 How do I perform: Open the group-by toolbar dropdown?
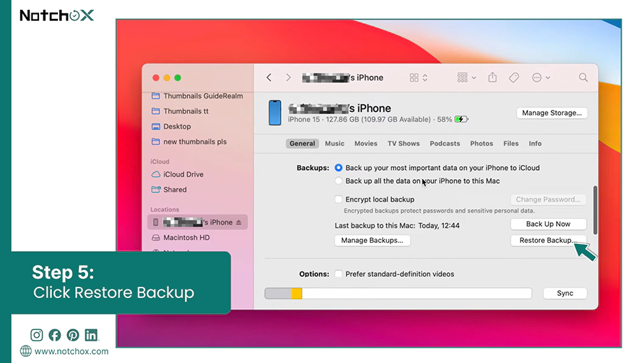(x=466, y=78)
